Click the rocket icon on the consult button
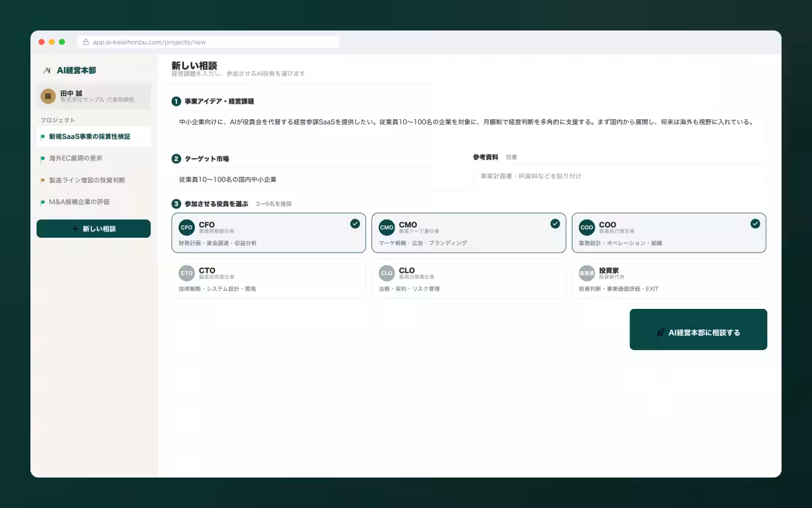This screenshot has height=508, width=812. [x=660, y=333]
